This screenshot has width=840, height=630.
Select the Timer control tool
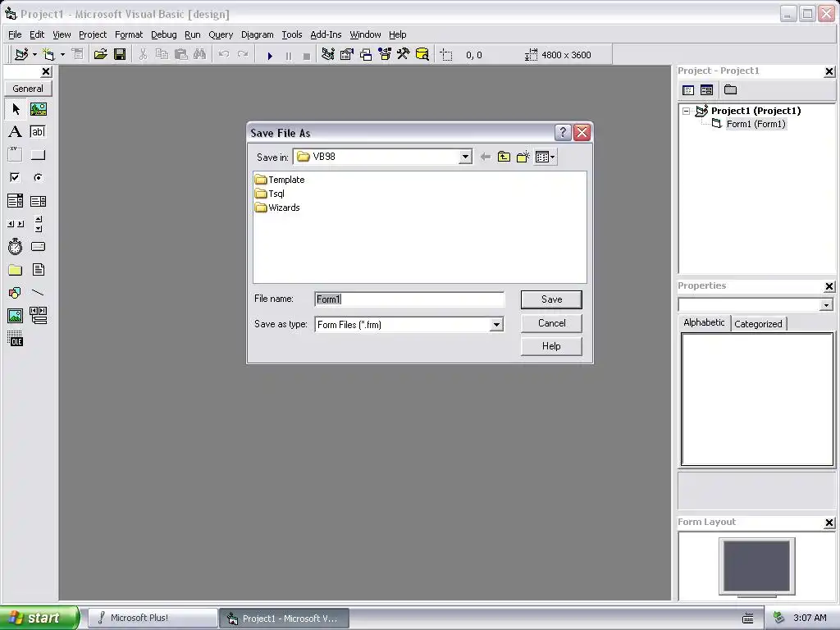16,246
